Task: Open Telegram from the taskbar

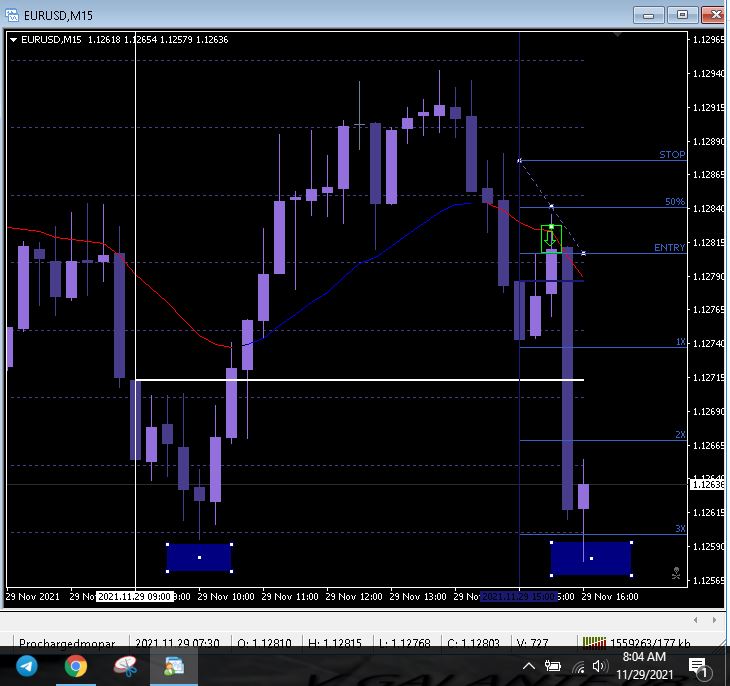Action: click(27, 666)
